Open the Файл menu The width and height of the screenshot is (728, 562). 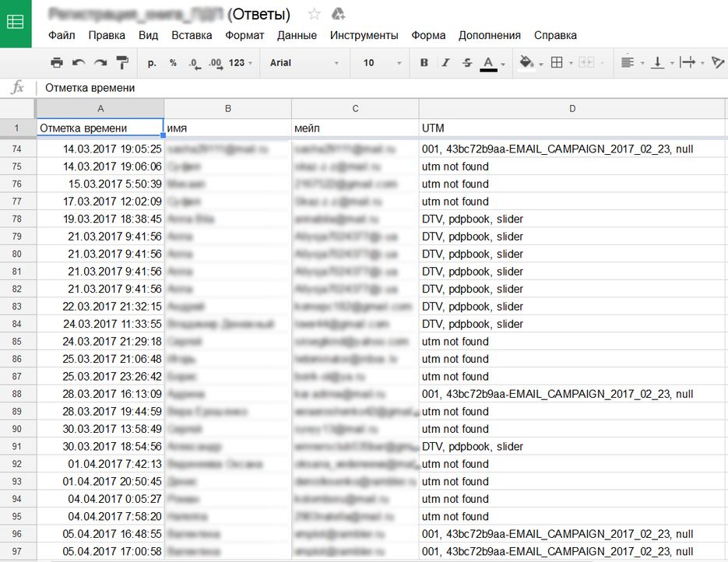coord(62,35)
